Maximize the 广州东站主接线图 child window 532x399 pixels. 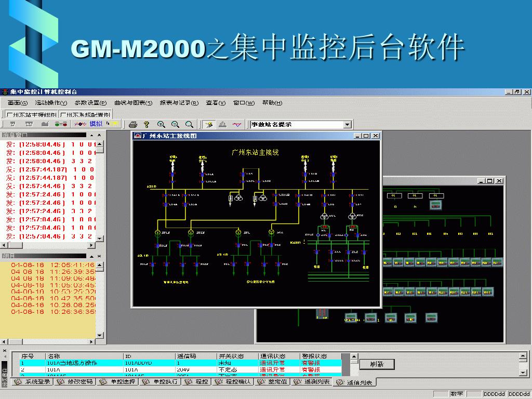click(x=366, y=136)
